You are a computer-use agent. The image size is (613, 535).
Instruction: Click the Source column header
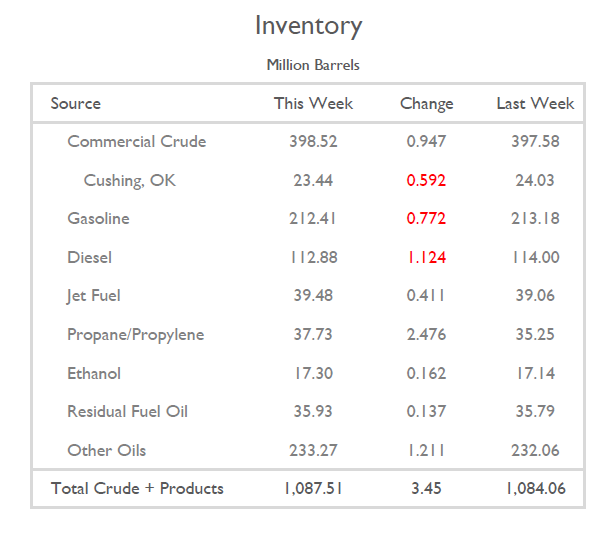pyautogui.click(x=76, y=103)
